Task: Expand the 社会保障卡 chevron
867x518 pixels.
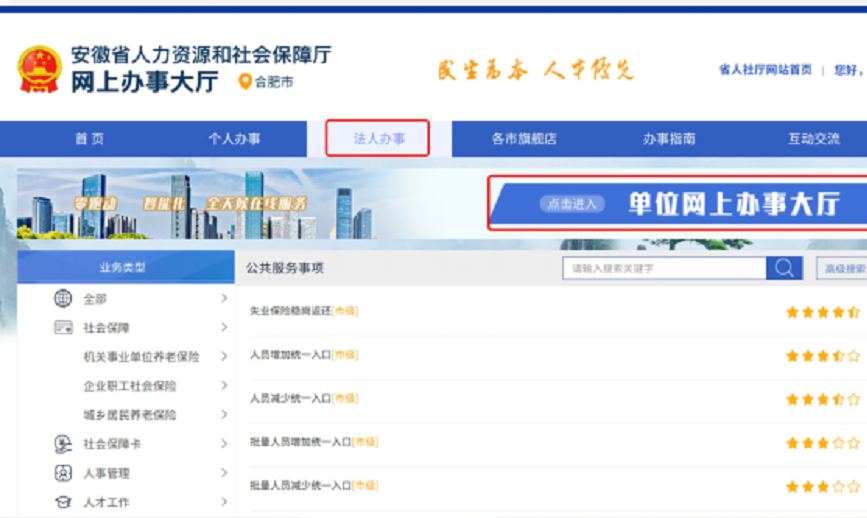Action: click(224, 443)
